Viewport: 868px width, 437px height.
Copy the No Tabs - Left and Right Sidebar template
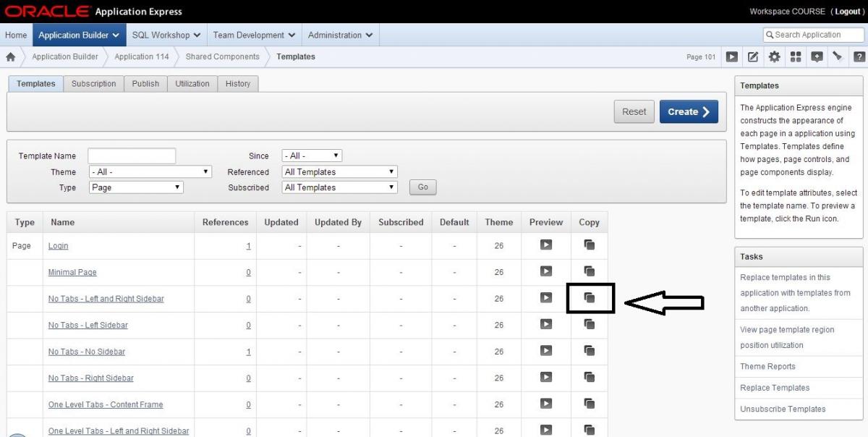coord(590,298)
